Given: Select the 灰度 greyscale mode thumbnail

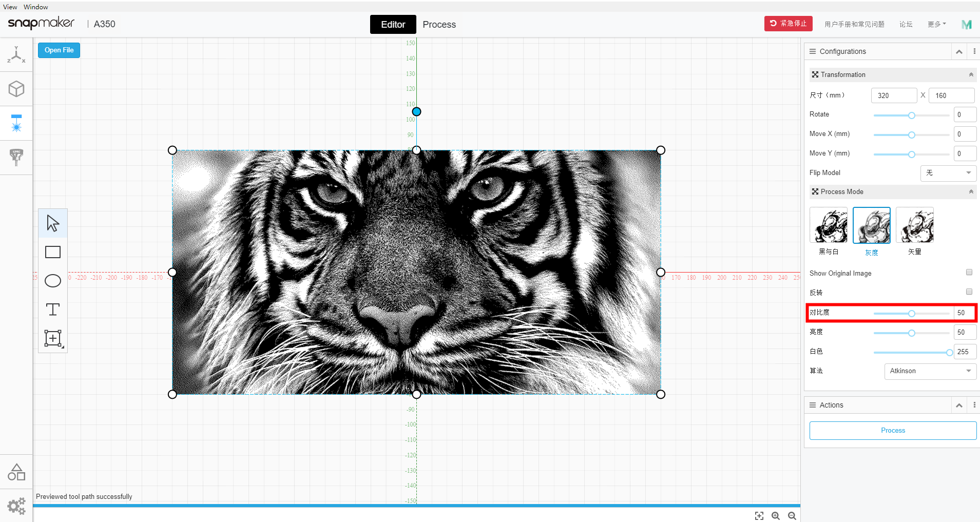Looking at the screenshot, I should (x=872, y=225).
